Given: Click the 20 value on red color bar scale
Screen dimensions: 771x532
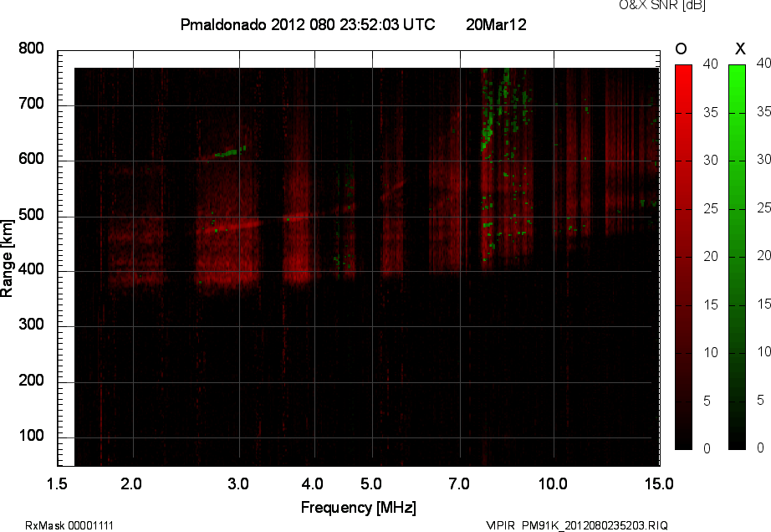Looking at the screenshot, I should tap(711, 256).
